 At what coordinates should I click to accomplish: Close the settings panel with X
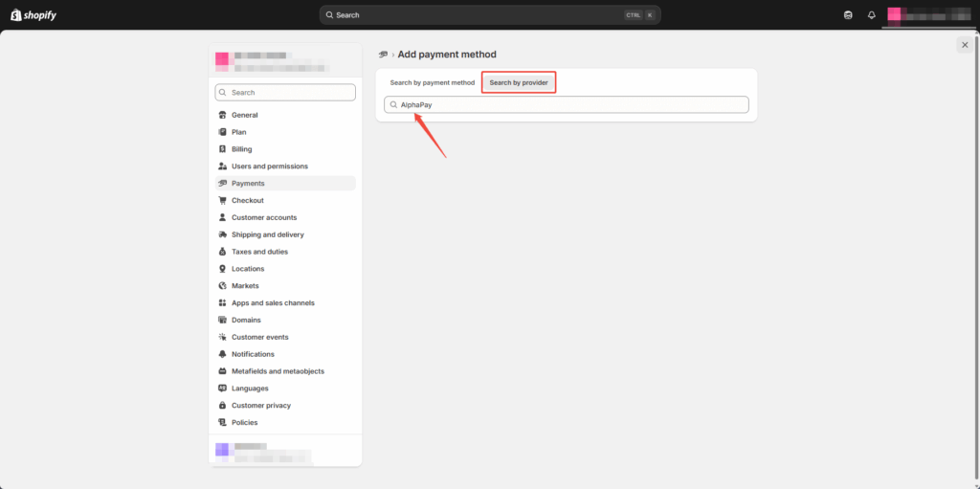coord(964,45)
